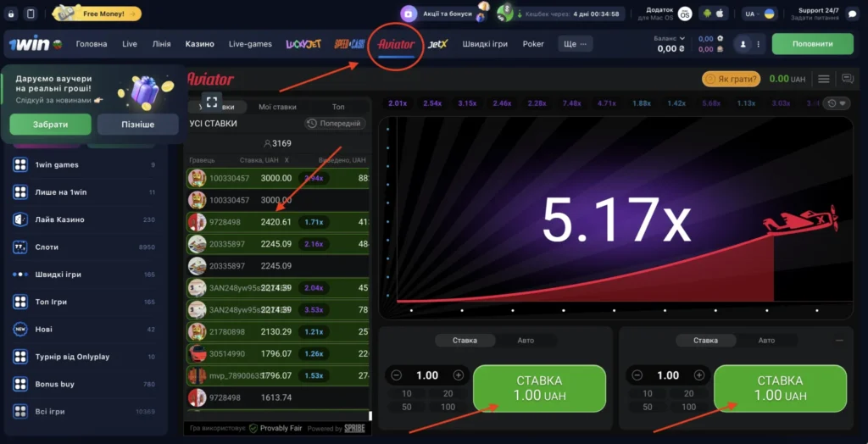Open the Aviator hamburger menu icon
Viewport: 868px width, 444px height.
click(823, 79)
